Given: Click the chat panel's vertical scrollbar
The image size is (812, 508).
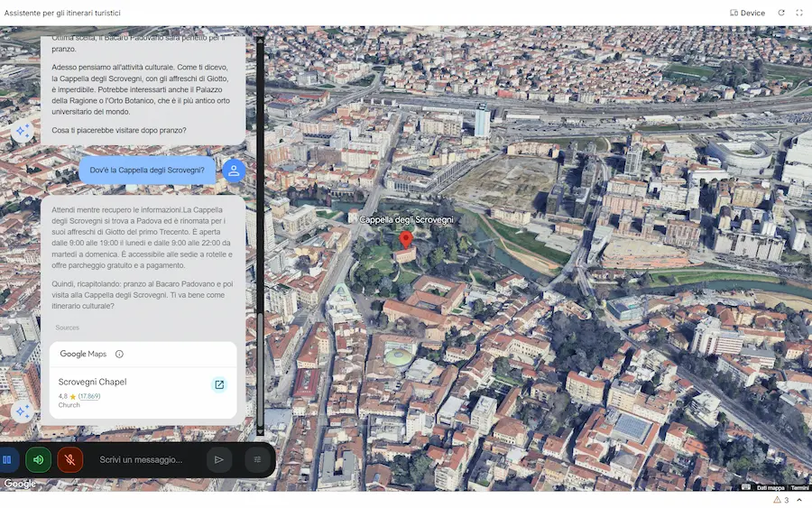Looking at the screenshot, I should [260, 235].
